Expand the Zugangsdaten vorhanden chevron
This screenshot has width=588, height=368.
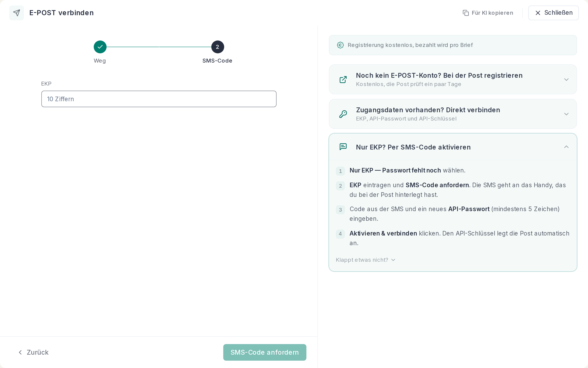point(566,114)
